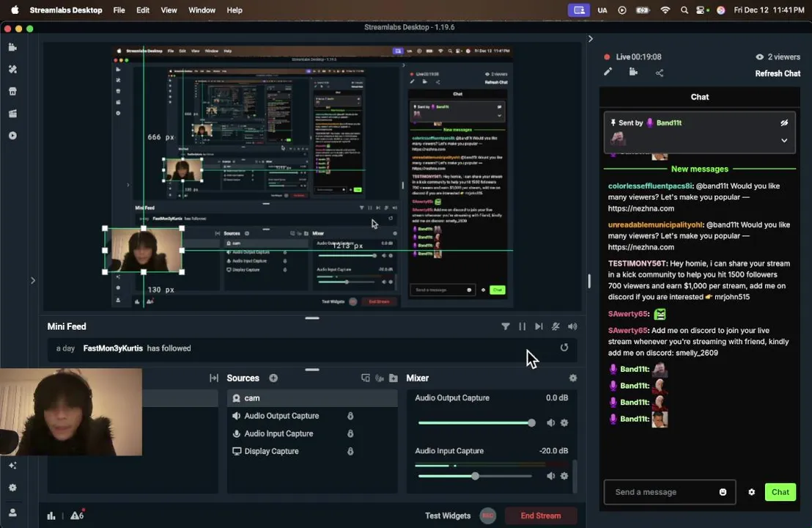Open the Themes icon in left sidebar
Viewport: 812px width, 528px height.
pyautogui.click(x=13, y=70)
